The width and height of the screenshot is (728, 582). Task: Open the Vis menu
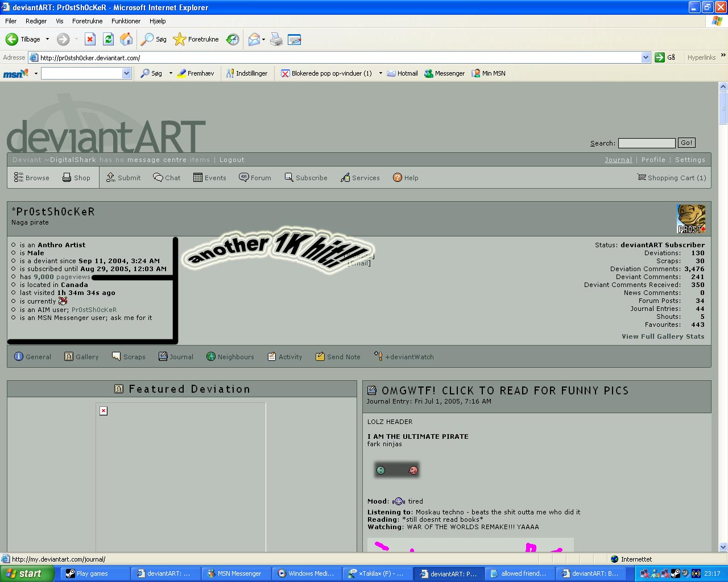click(60, 21)
